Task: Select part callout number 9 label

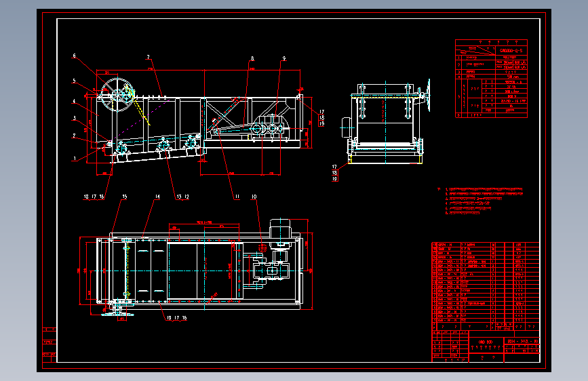Action: coord(284,58)
